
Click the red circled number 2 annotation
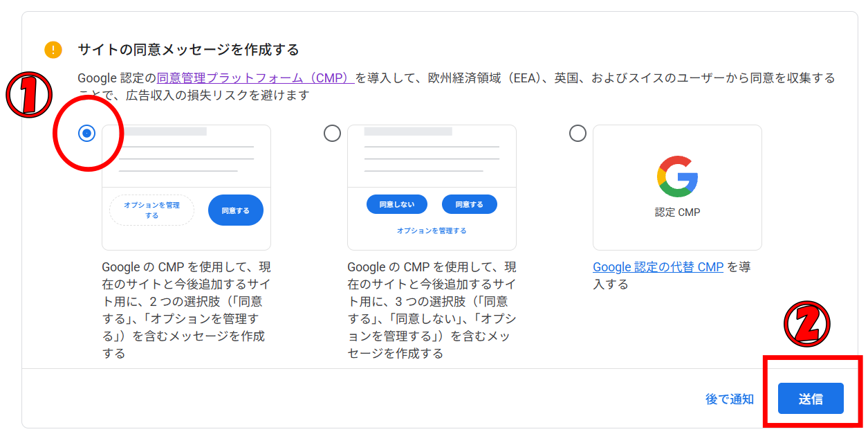(x=806, y=324)
